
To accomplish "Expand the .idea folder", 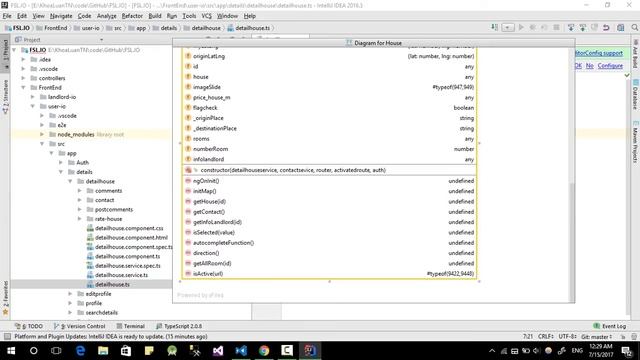I will (23, 59).
